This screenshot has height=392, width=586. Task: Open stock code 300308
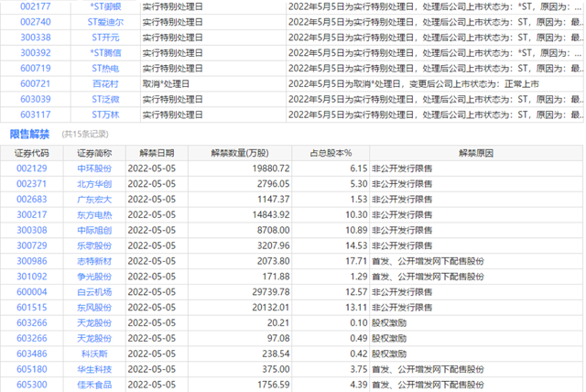[32, 230]
